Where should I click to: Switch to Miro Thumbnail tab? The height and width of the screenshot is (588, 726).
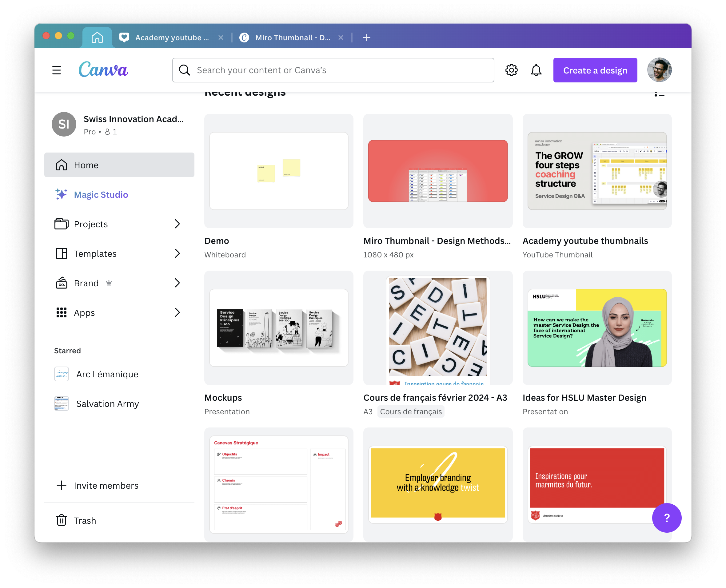pos(292,38)
